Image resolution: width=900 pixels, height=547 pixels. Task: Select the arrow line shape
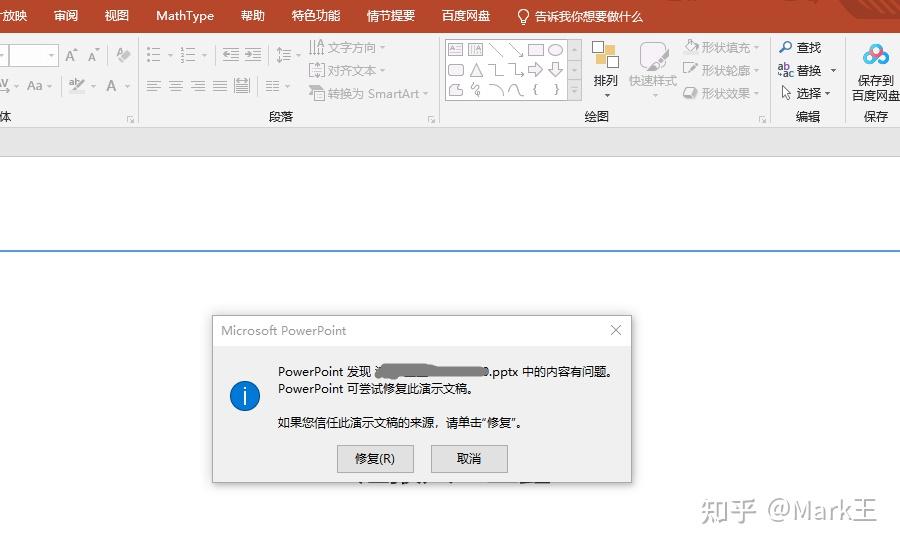click(516, 50)
